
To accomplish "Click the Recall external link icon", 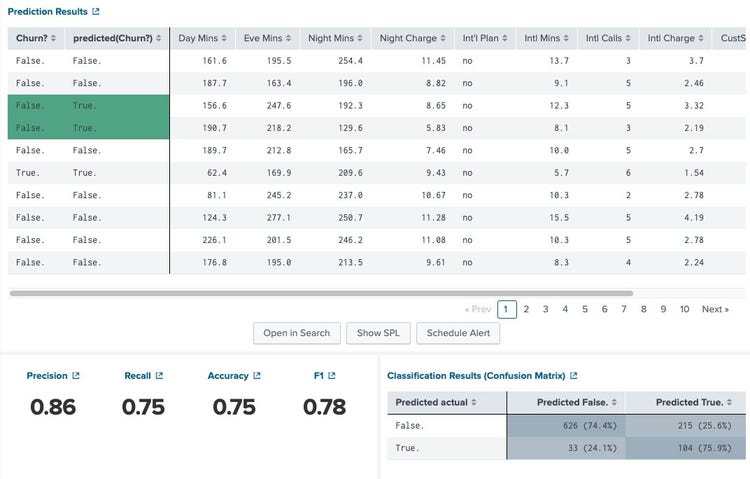I will (x=159, y=376).
